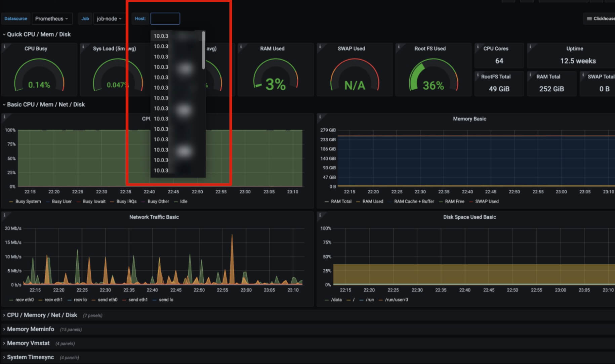The image size is (615, 364).
Task: Click the info icon on Network Traffic Basic panel
Action: pos(4,215)
